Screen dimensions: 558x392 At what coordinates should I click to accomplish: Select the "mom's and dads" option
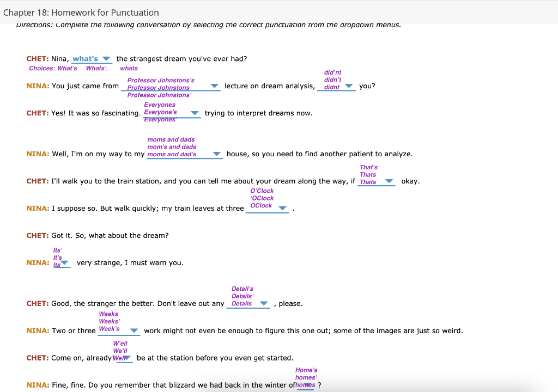171,146
